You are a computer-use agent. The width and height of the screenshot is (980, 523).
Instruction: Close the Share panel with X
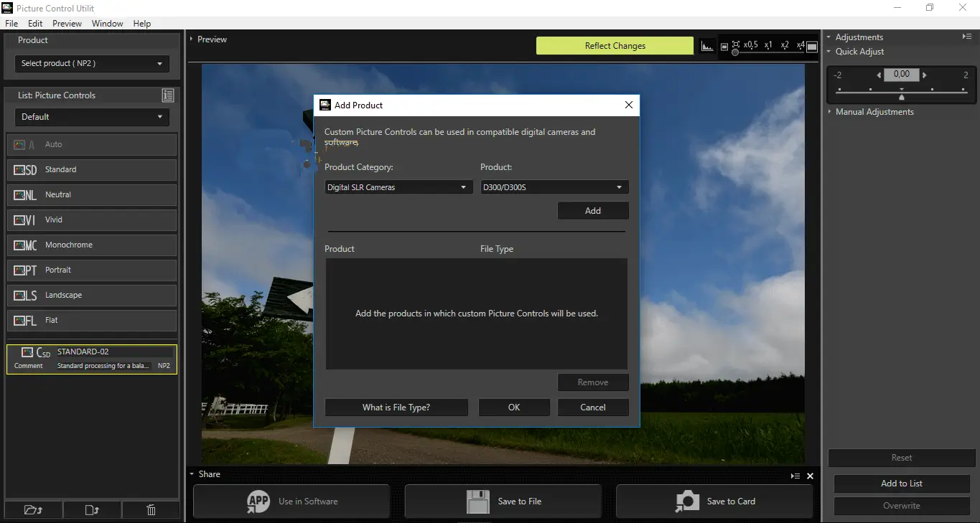click(x=810, y=476)
